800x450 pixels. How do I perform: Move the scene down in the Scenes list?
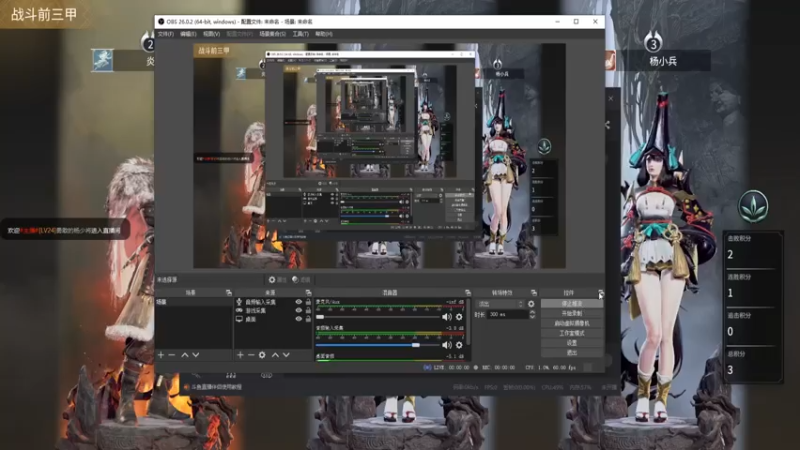[195, 355]
